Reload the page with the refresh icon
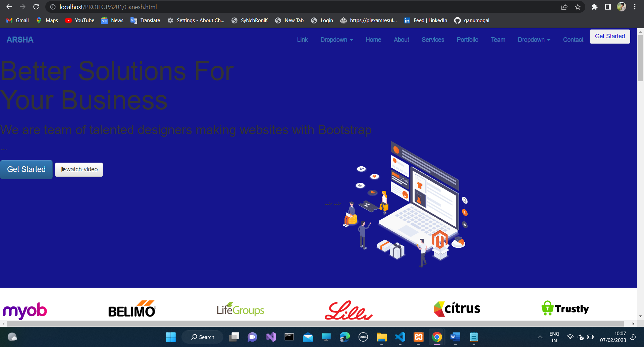644x347 pixels. [x=36, y=7]
